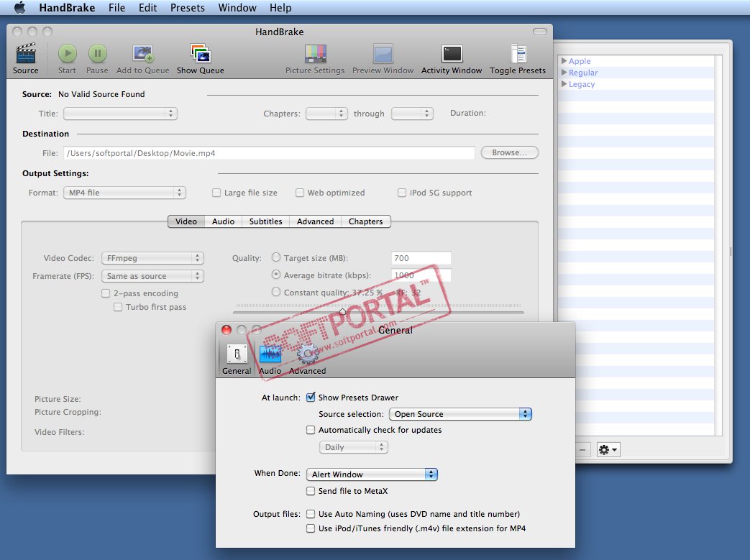Click the Target size field showing 700
The image size is (750, 560).
pyautogui.click(x=421, y=258)
